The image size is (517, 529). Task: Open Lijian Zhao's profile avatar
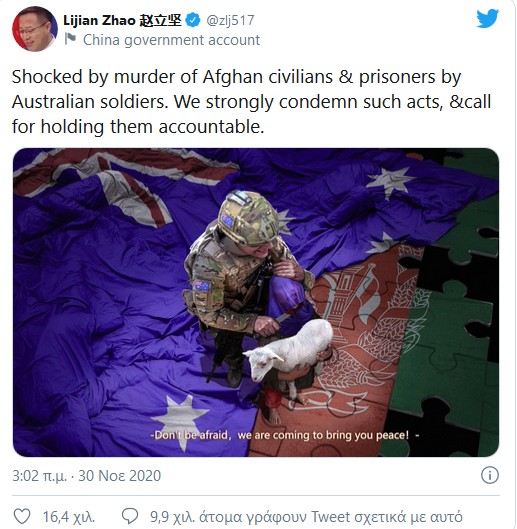click(34, 29)
